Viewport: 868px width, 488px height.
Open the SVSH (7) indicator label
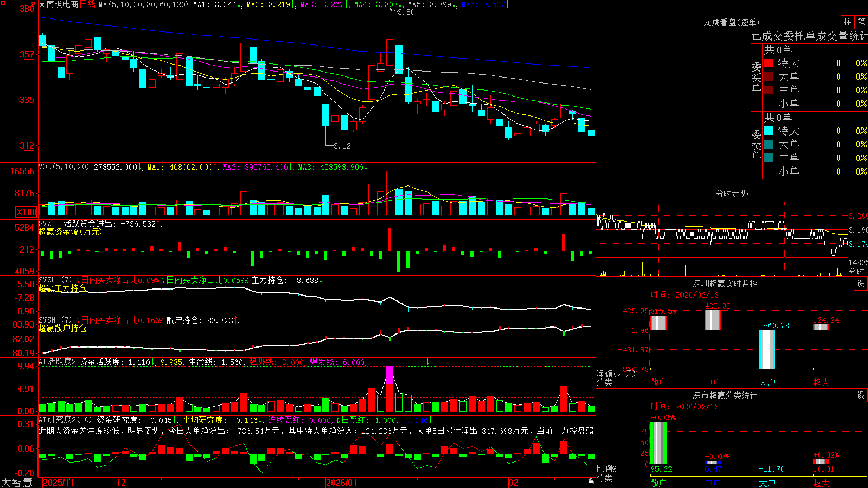click(x=55, y=320)
